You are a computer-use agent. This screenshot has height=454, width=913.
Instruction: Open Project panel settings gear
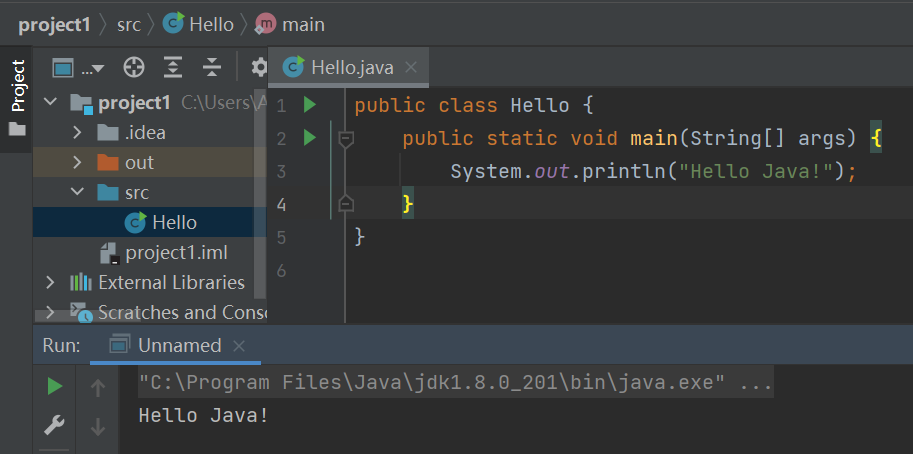(259, 67)
